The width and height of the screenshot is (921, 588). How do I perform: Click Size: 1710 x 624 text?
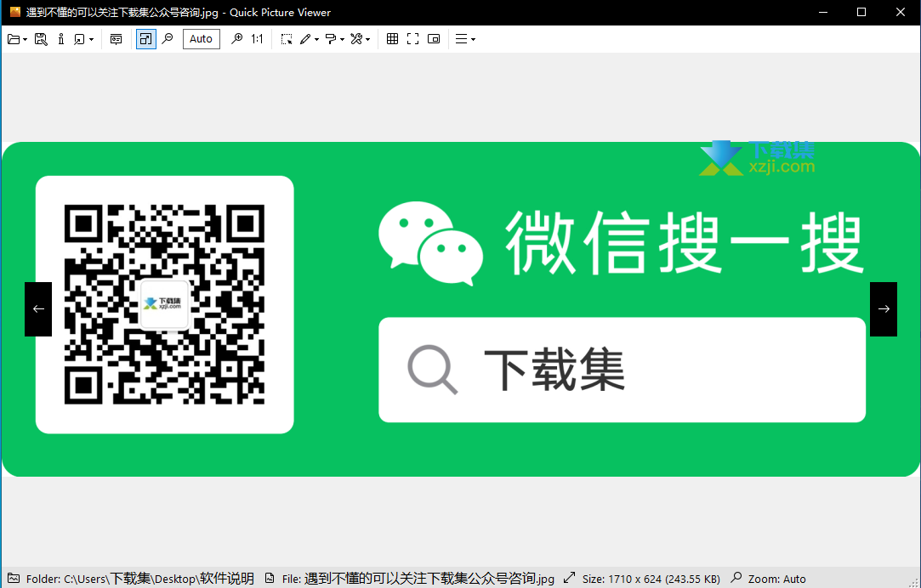pyautogui.click(x=651, y=580)
